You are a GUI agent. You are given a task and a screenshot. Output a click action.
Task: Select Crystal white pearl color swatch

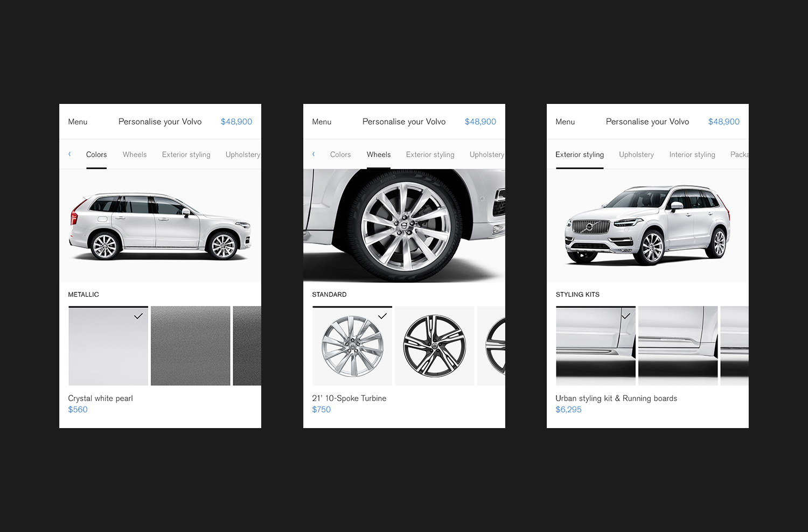tap(108, 346)
